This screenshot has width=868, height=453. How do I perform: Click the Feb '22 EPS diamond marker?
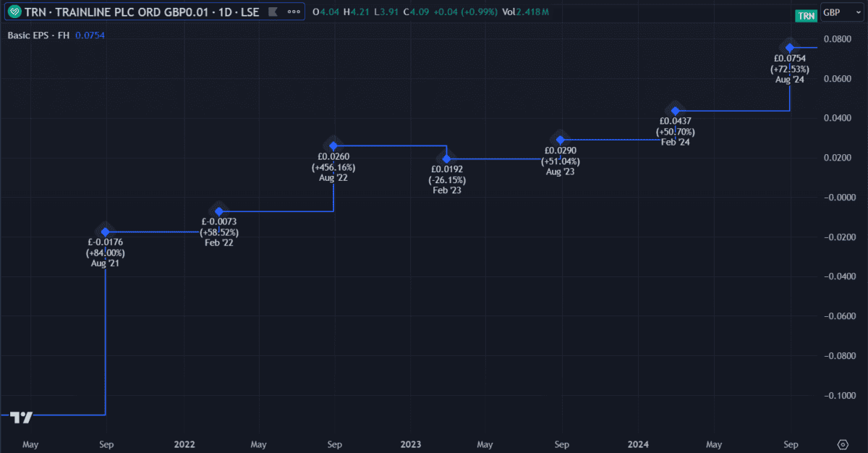point(219,211)
